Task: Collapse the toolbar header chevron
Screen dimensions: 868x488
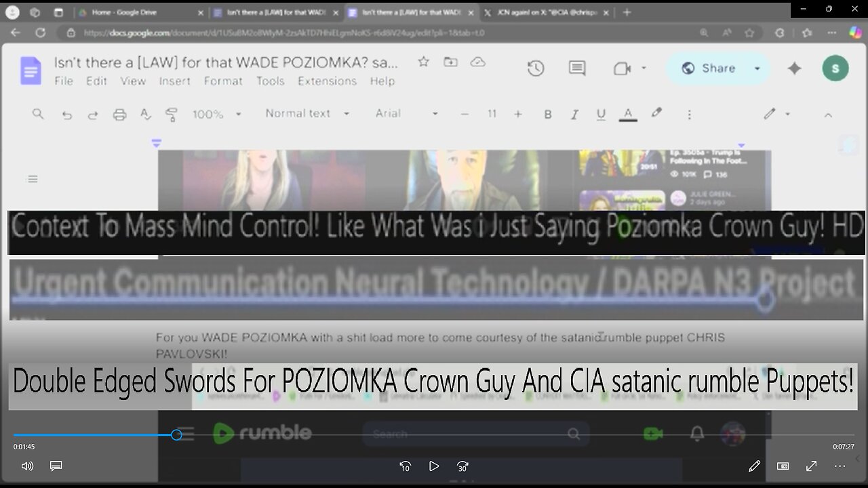Action: coord(828,115)
